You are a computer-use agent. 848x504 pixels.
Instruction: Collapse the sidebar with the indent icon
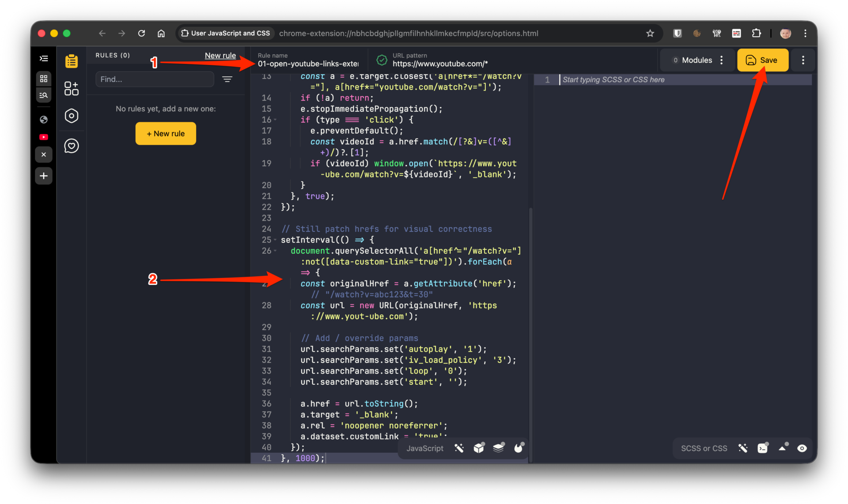pyautogui.click(x=44, y=58)
